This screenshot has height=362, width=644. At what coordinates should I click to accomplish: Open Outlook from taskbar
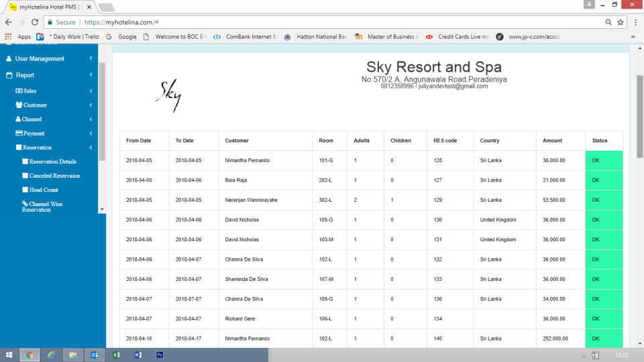tap(95, 355)
